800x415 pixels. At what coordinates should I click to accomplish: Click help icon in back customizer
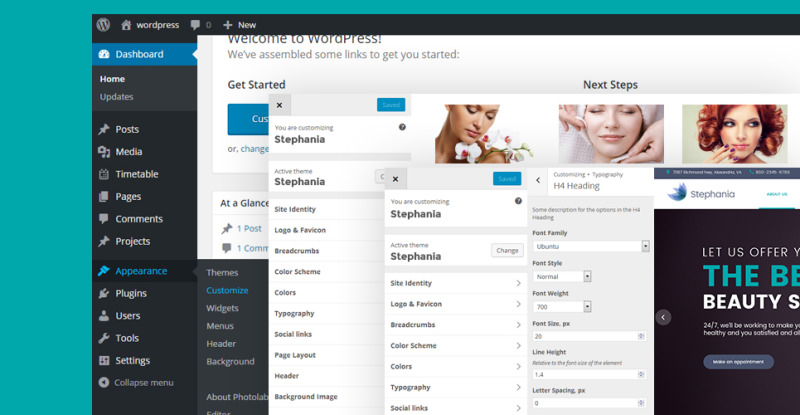pyautogui.click(x=403, y=127)
